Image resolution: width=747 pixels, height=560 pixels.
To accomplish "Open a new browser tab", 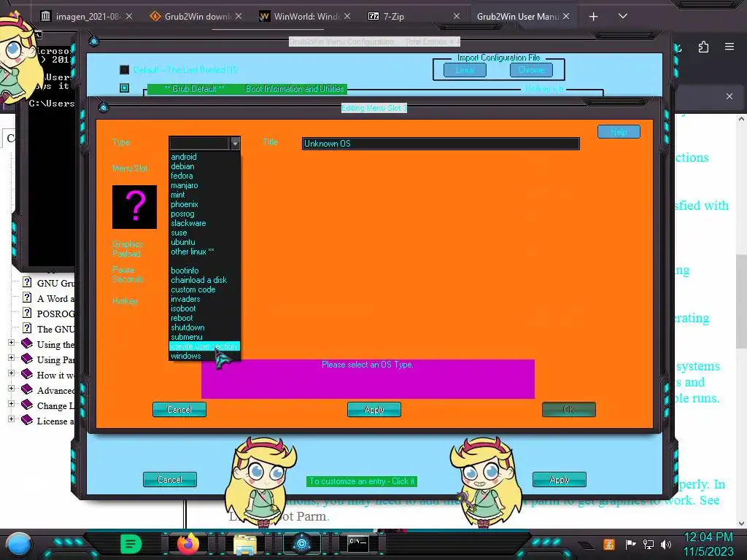I will click(x=594, y=17).
